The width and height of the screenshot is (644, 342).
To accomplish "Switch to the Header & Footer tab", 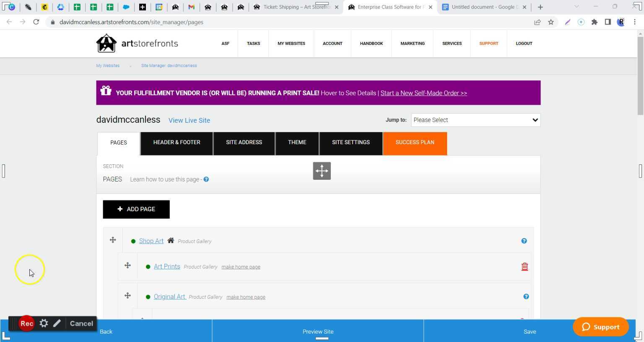I will 177,142.
